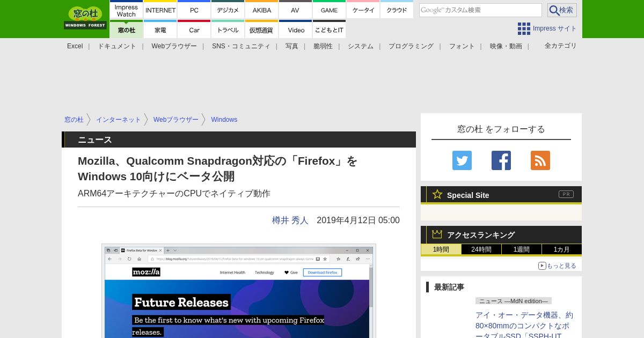This screenshot has width=644, height=338.
Task: Open the トラベル Watch tab
Action: point(228,30)
